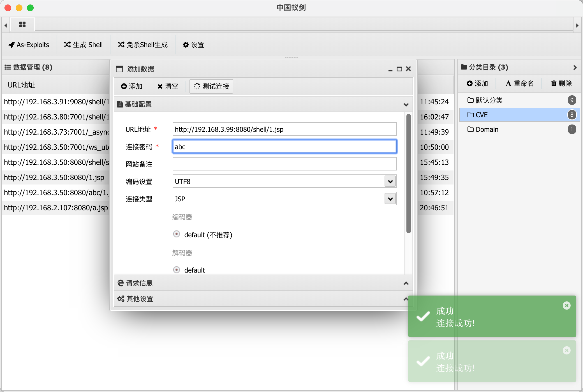The image size is (583, 392).
Task: Open the 生成 Shell tool
Action: (x=83, y=45)
